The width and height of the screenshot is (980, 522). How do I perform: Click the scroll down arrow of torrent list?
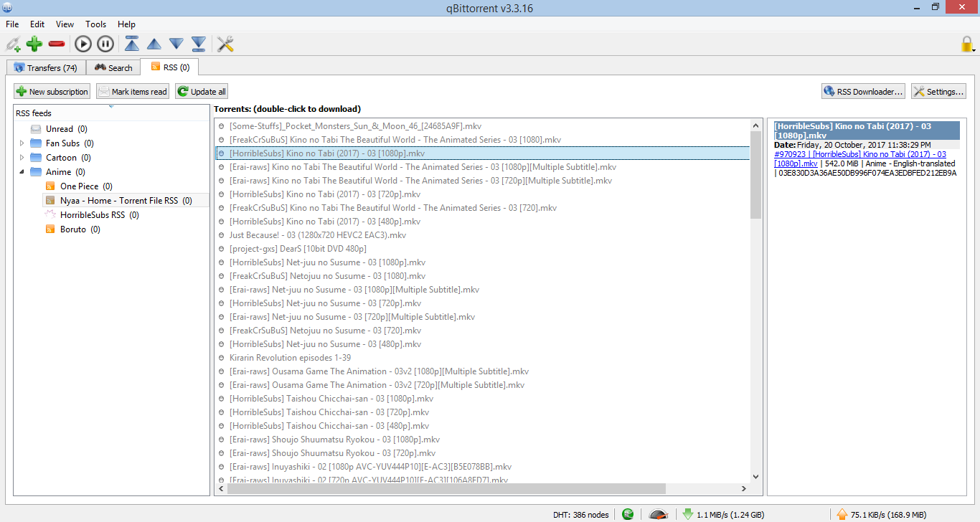click(x=755, y=476)
